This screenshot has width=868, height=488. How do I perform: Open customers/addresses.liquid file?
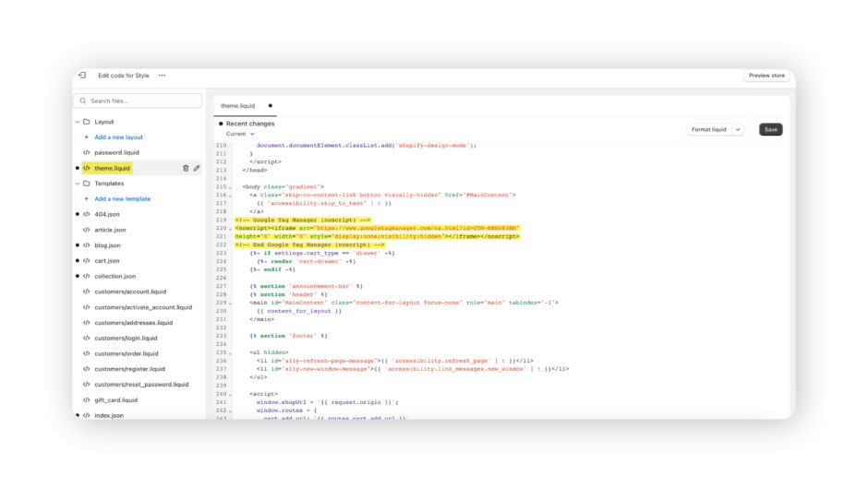tap(133, 323)
